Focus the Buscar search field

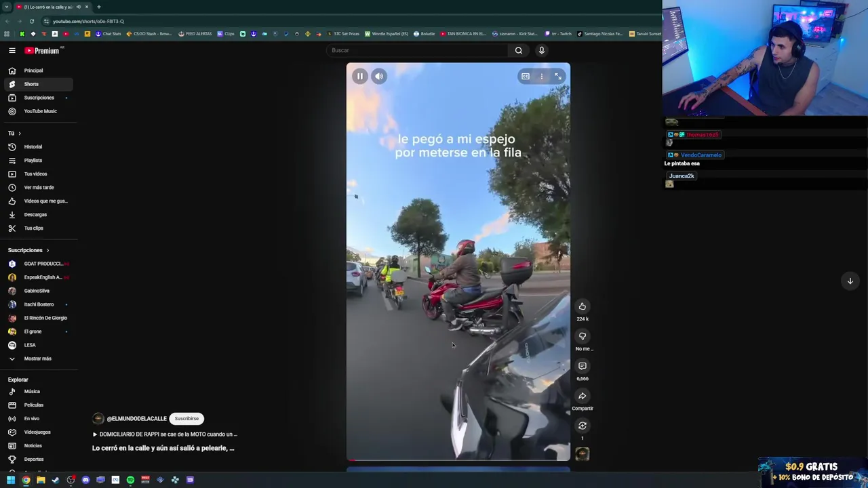pos(417,50)
